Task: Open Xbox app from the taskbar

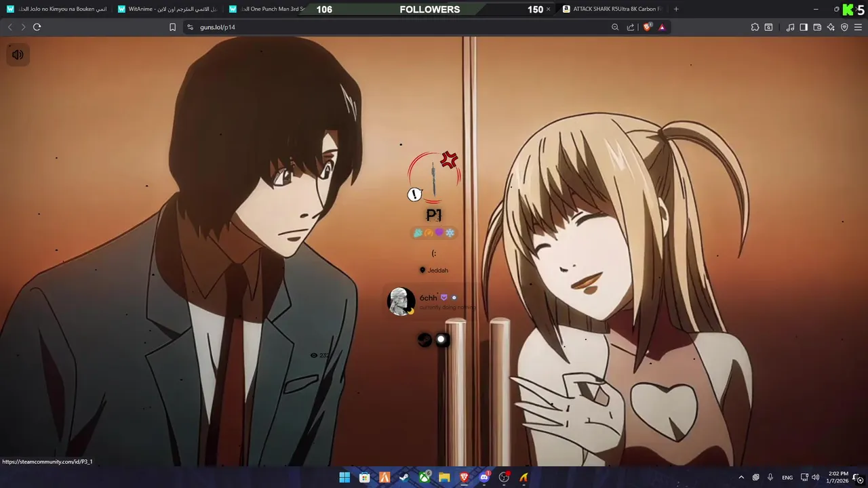Action: (425, 477)
